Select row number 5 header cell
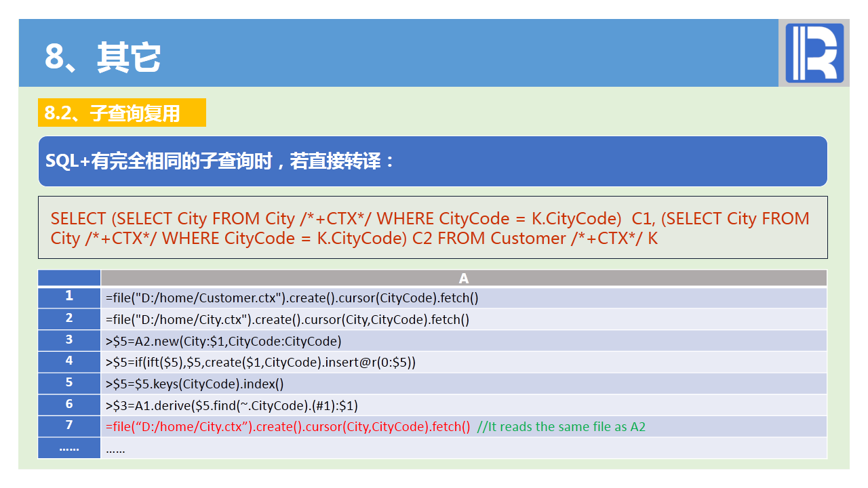 click(69, 384)
